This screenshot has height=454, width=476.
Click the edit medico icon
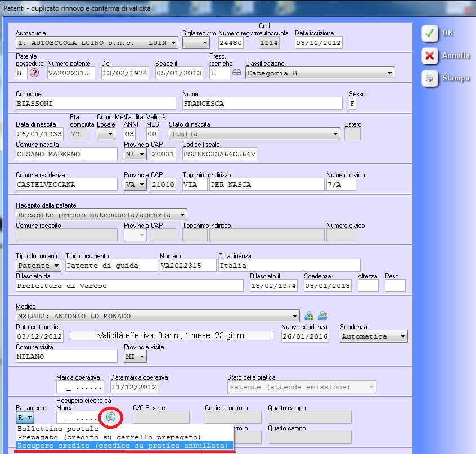click(x=322, y=316)
